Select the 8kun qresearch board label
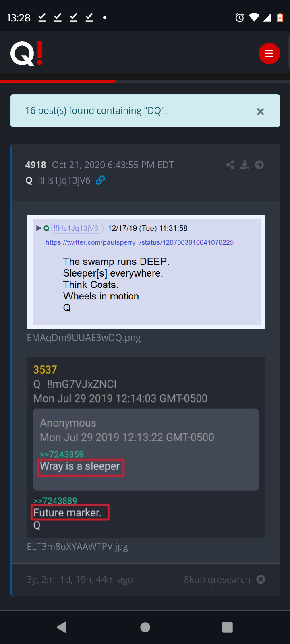The width and height of the screenshot is (290, 644). [x=217, y=579]
